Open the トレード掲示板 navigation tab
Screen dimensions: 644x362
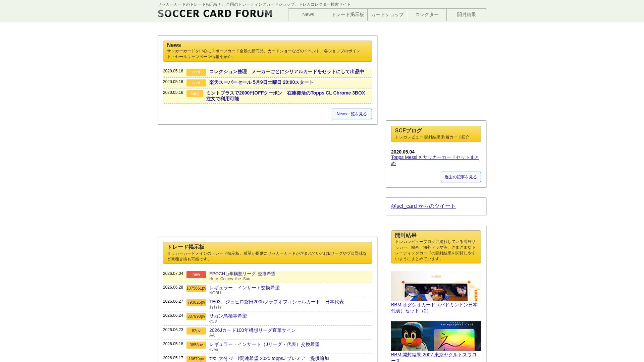click(x=347, y=14)
